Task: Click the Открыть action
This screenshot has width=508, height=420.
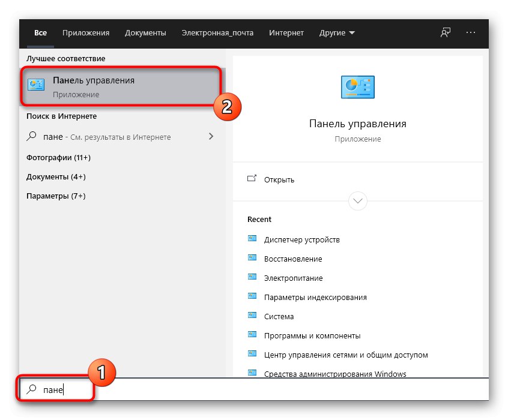Action: pyautogui.click(x=279, y=179)
